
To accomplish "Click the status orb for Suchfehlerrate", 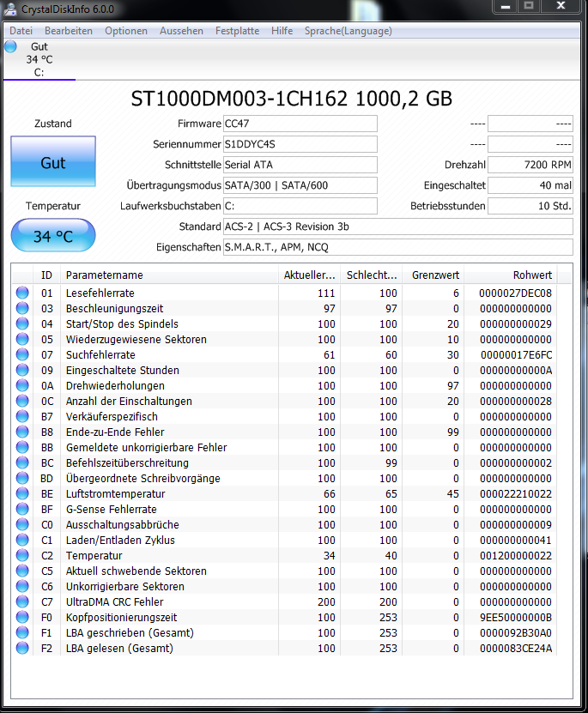I will (x=22, y=354).
